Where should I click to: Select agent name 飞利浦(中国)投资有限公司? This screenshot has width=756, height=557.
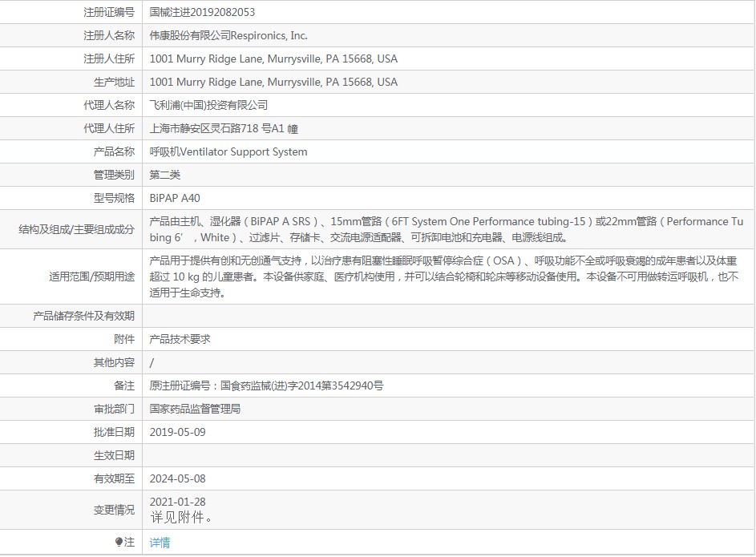208,105
